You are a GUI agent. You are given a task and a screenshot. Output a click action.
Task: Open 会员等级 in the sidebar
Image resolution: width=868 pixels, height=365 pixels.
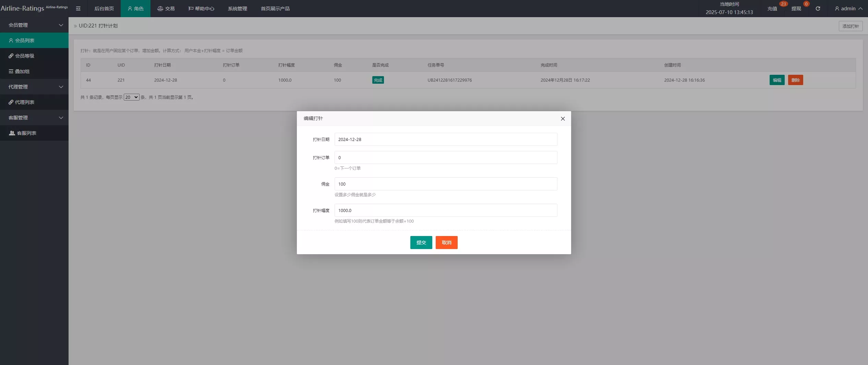click(x=25, y=56)
